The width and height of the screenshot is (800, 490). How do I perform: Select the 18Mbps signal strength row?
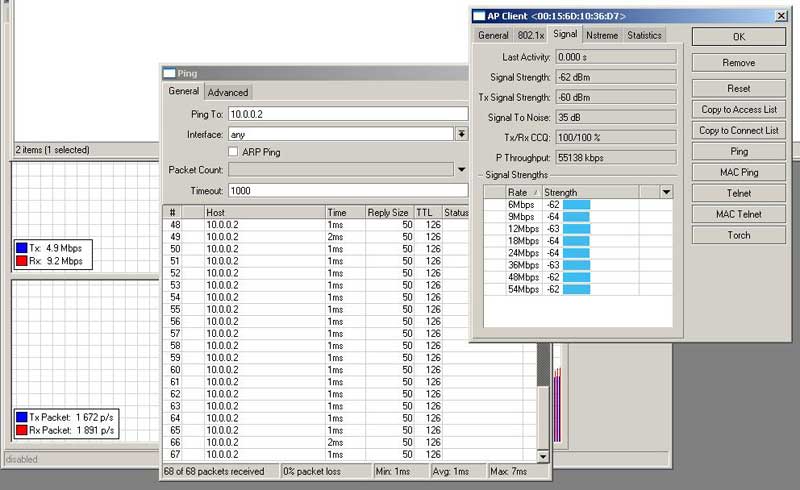click(578, 241)
